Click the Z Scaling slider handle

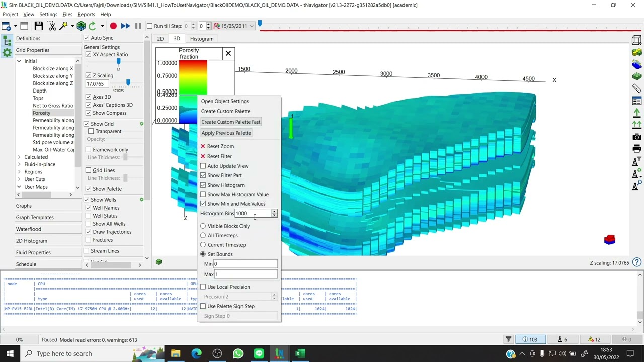click(x=128, y=82)
